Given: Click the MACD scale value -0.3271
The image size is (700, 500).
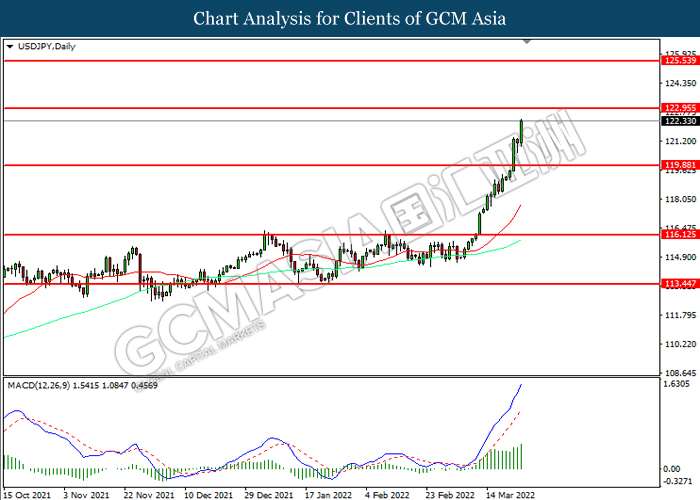Looking at the screenshot, I should (x=678, y=481).
